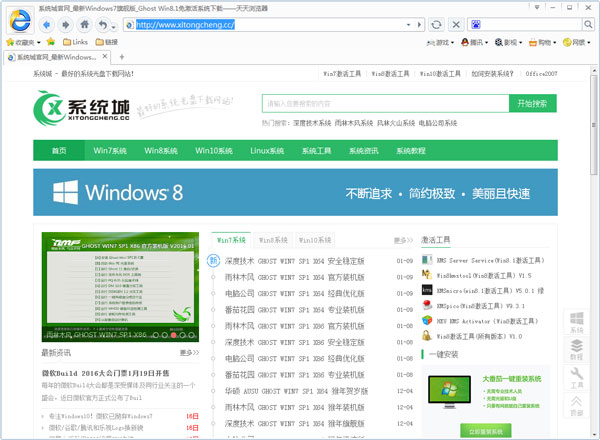Go to the browser home page icon
Image resolution: width=600 pixels, height=440 pixels.
coord(85,25)
